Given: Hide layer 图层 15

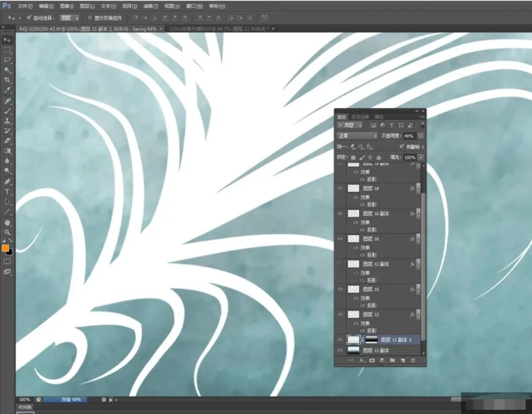Looking at the screenshot, I should [340, 289].
